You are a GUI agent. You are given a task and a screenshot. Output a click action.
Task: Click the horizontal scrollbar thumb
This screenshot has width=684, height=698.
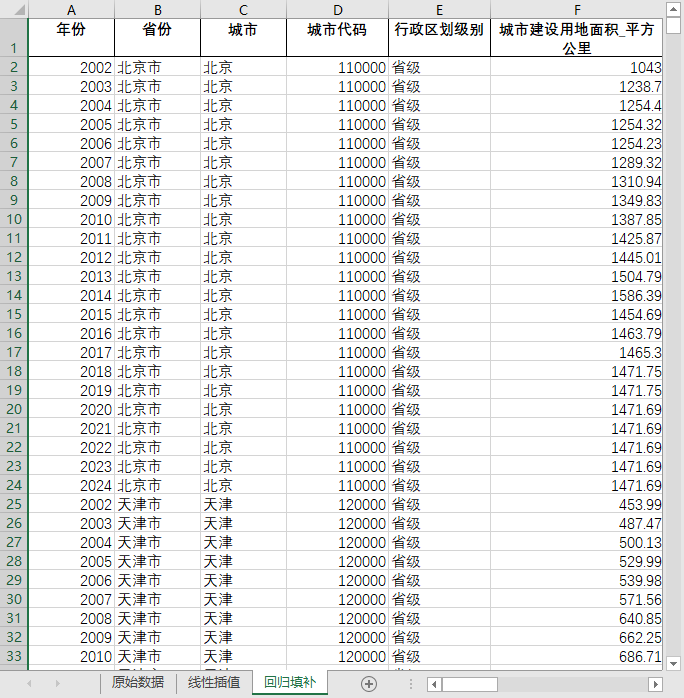coord(469,684)
